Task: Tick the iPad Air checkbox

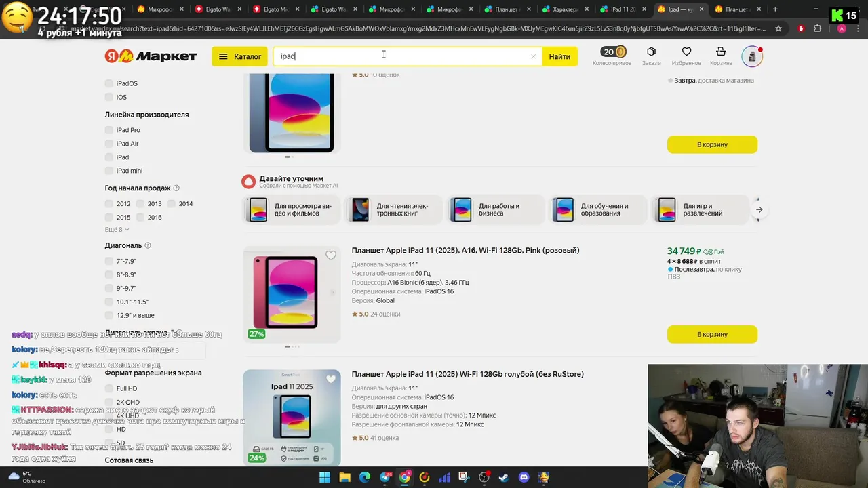Action: pyautogui.click(x=108, y=144)
